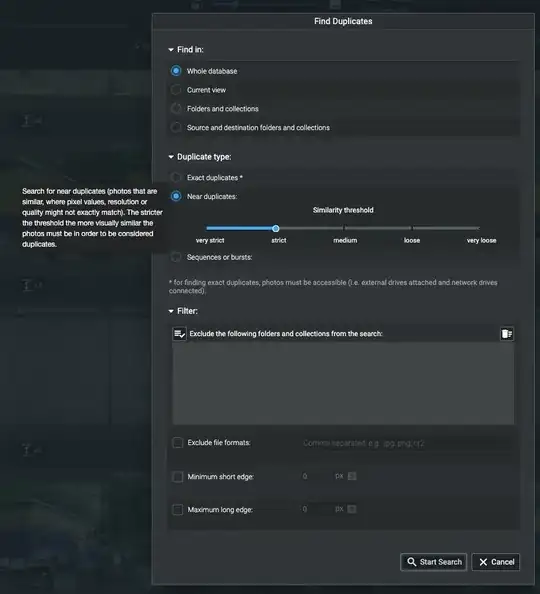
Task: Click the Minimum short edge unit icon
Action: click(x=352, y=476)
